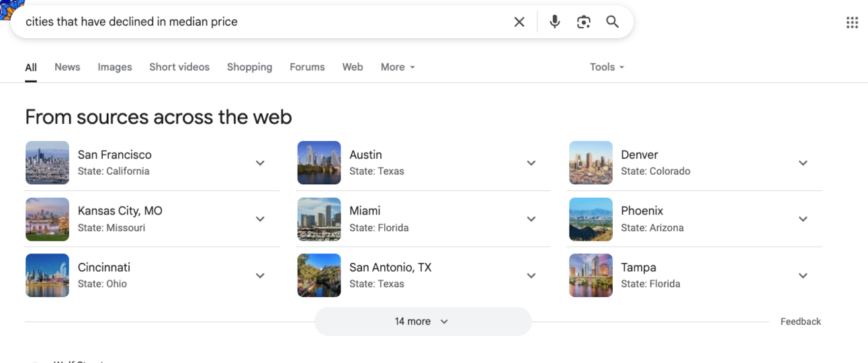Switch to the Shopping tab
The image size is (868, 363).
[x=249, y=67]
